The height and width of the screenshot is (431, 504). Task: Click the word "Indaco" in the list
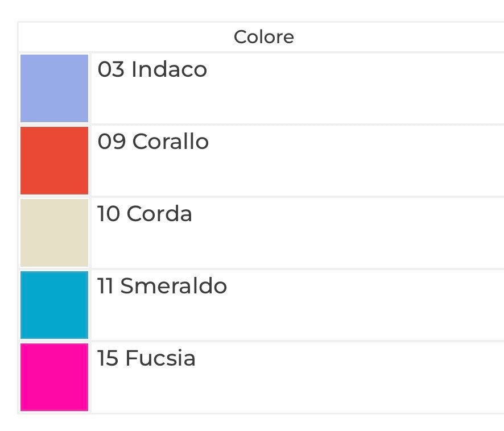coord(169,70)
